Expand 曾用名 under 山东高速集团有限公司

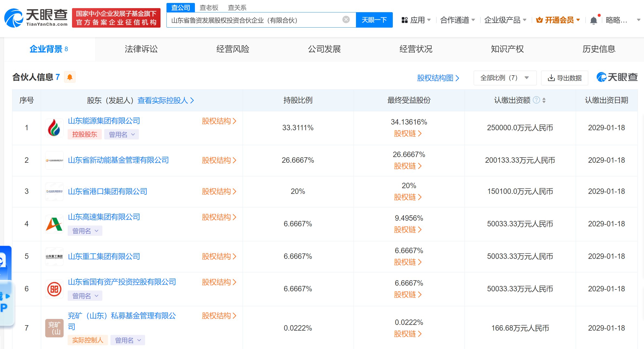coord(85,231)
